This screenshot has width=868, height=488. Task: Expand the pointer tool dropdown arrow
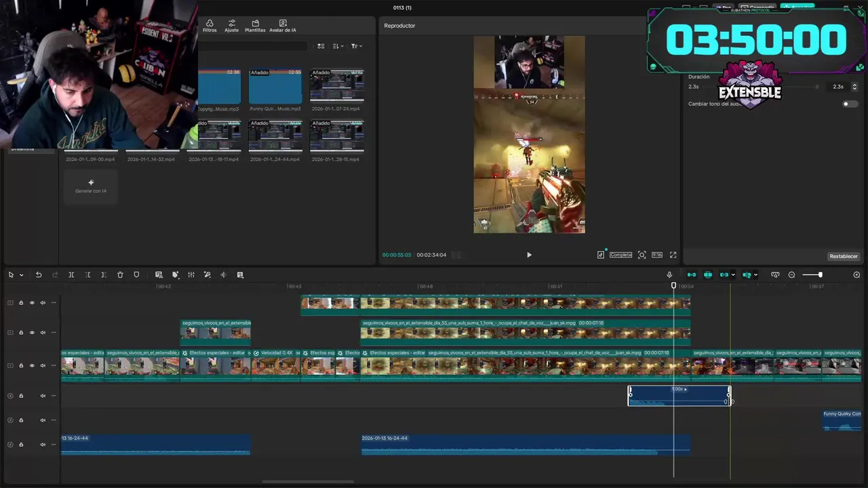pyautogui.click(x=22, y=275)
